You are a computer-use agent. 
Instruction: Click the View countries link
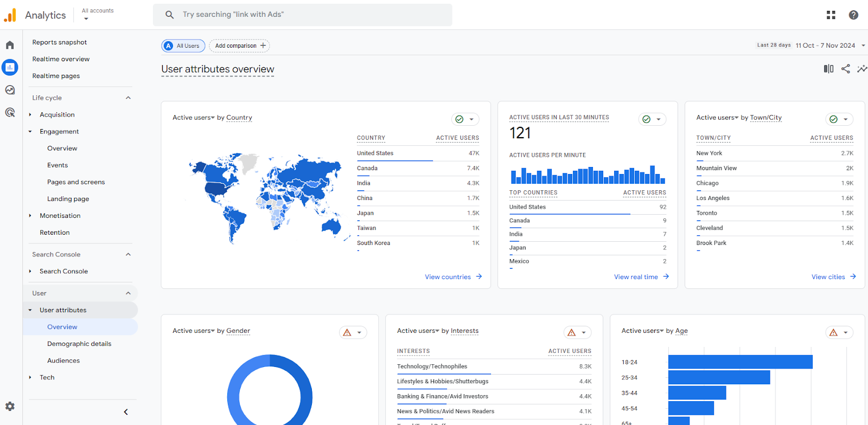point(453,277)
